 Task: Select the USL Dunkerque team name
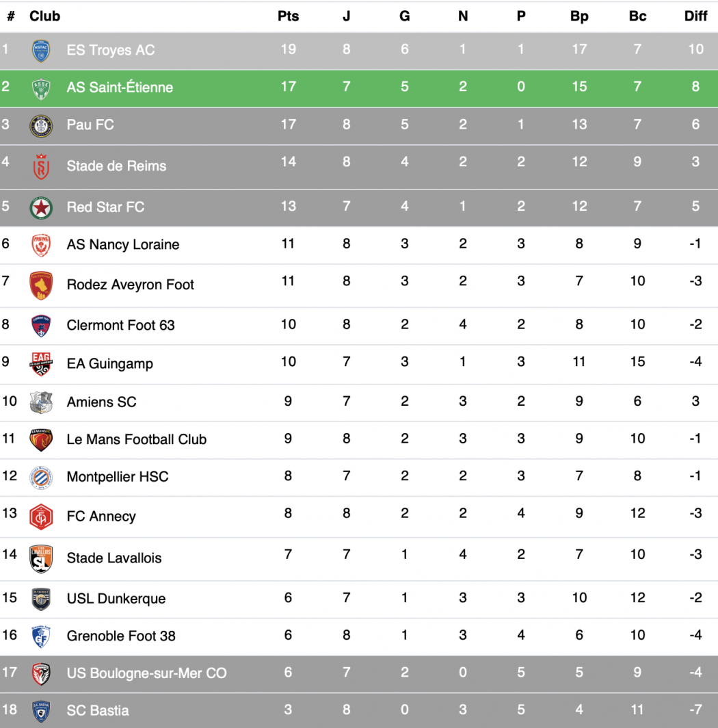pyautogui.click(x=116, y=599)
